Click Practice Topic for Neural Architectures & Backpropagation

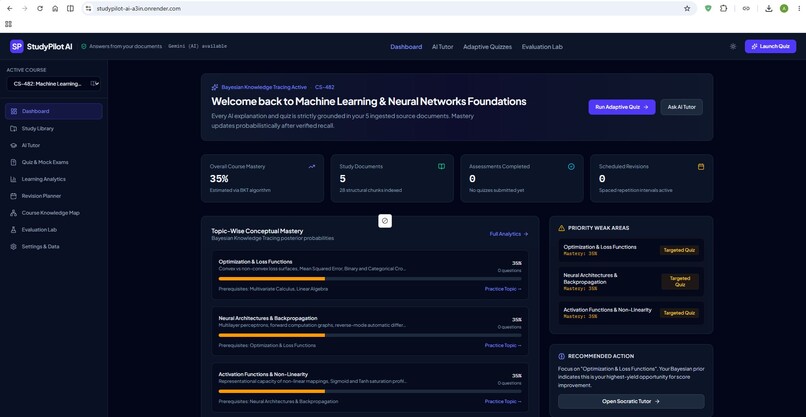503,345
